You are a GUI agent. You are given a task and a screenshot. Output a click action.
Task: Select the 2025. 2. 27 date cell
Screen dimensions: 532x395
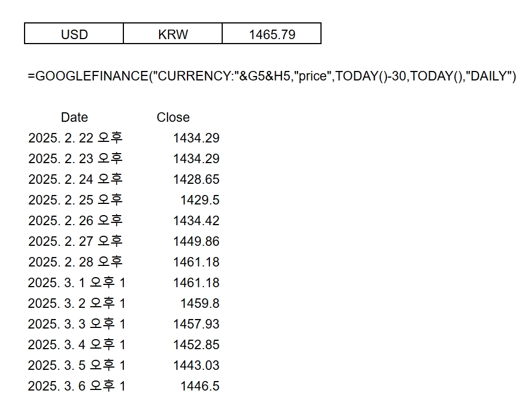(x=75, y=241)
